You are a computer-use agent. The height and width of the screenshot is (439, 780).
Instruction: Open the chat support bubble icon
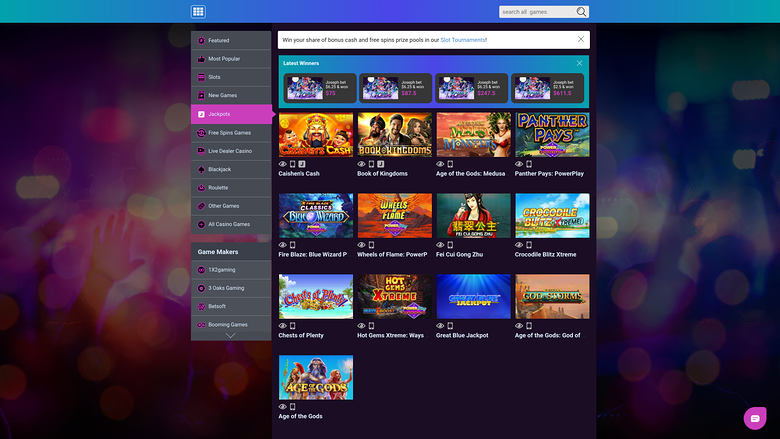[x=755, y=418]
